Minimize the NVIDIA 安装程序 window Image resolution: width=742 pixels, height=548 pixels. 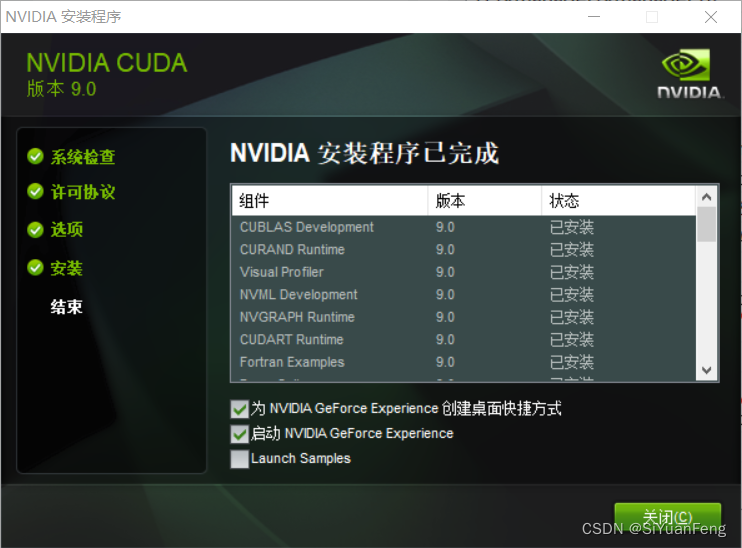(x=594, y=17)
